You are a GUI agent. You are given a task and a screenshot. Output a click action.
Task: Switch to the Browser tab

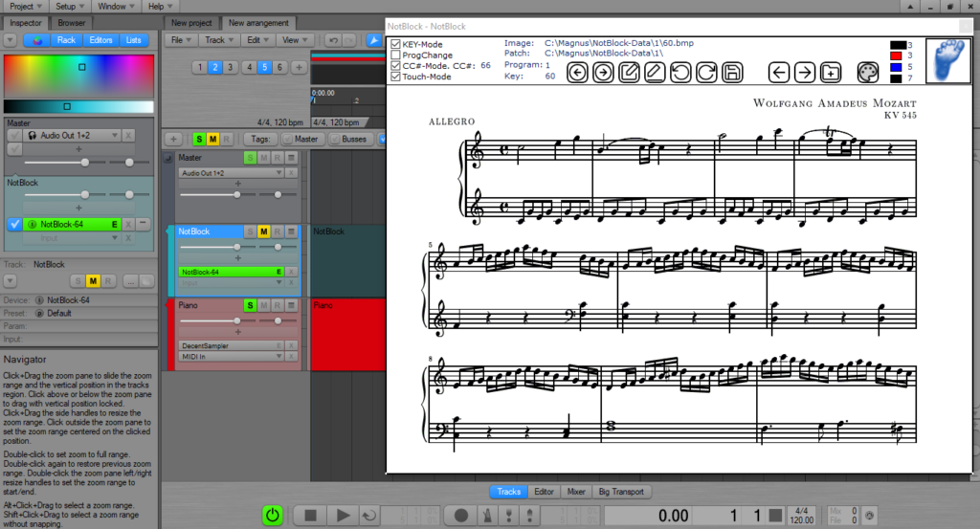click(71, 23)
